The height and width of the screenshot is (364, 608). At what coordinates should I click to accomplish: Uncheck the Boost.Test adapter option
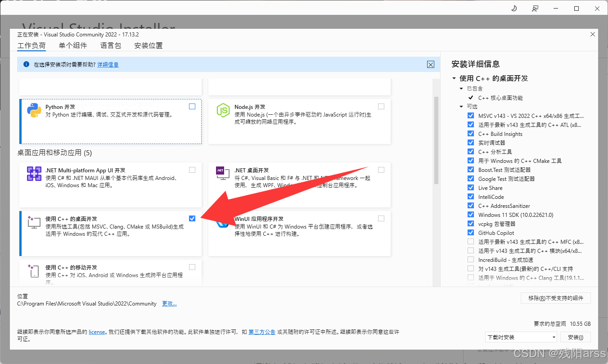471,170
